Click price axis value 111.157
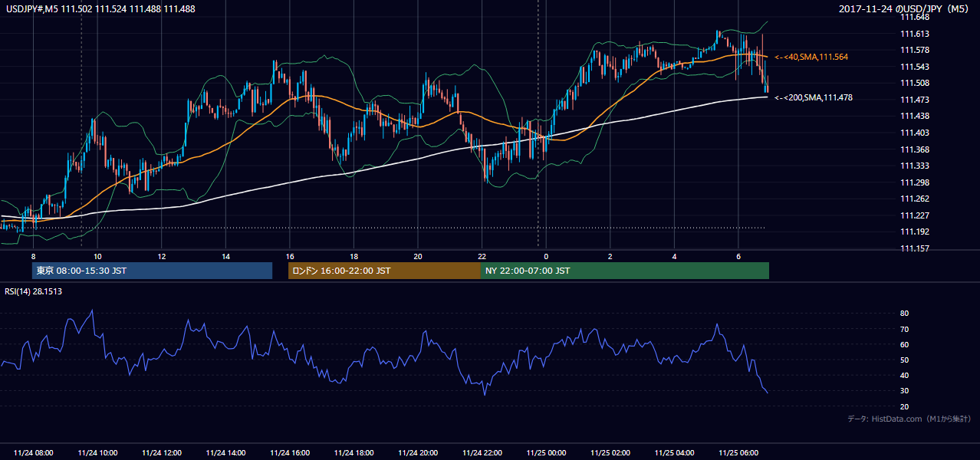Viewport: 980px width, 460px height. (x=916, y=248)
